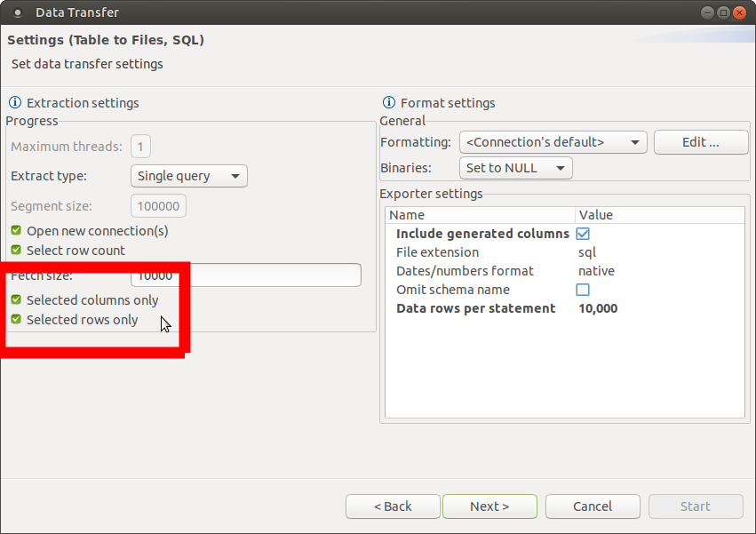Cancel the data transfer setup

click(x=592, y=506)
